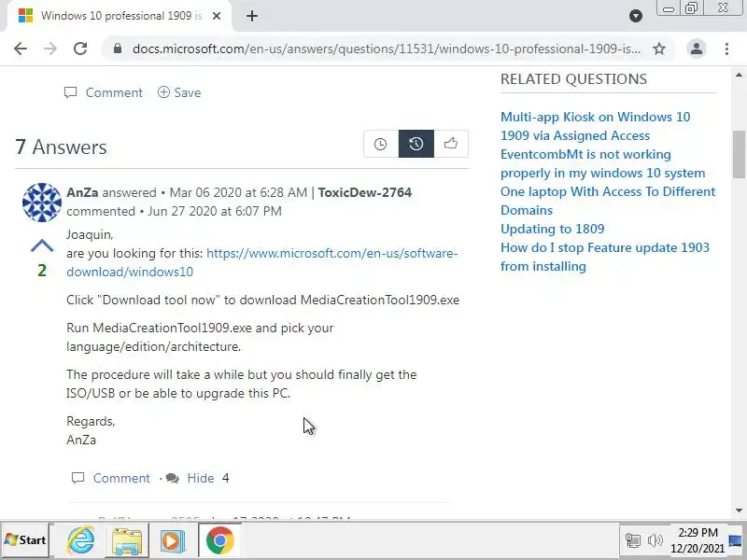Launch Internet Explorer from the taskbar
This screenshot has height=560, width=747.
(x=81, y=540)
